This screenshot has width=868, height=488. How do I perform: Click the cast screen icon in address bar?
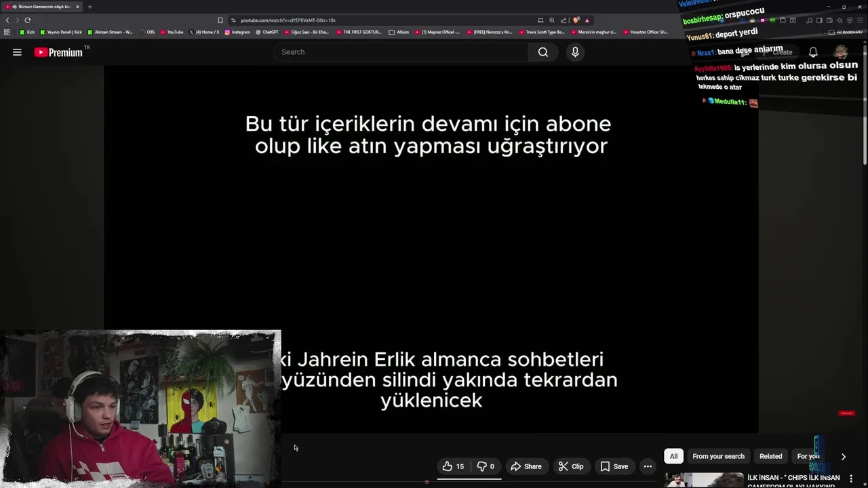(x=540, y=20)
